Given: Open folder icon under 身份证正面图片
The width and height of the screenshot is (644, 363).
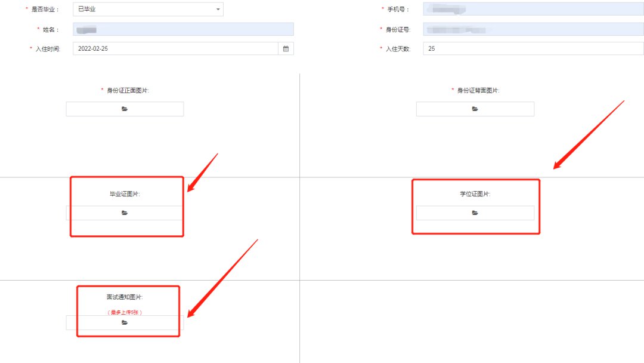Looking at the screenshot, I should (125, 109).
